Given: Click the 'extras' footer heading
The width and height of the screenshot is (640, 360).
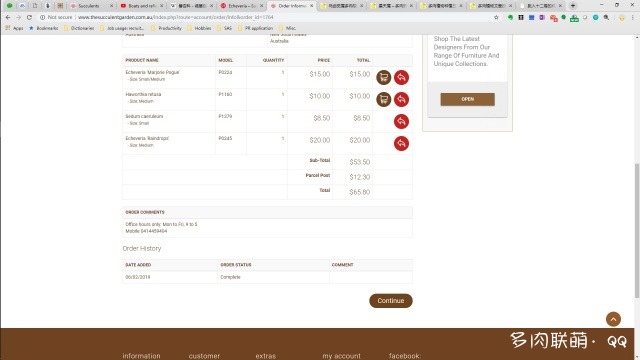Looking at the screenshot, I should click(266, 356).
